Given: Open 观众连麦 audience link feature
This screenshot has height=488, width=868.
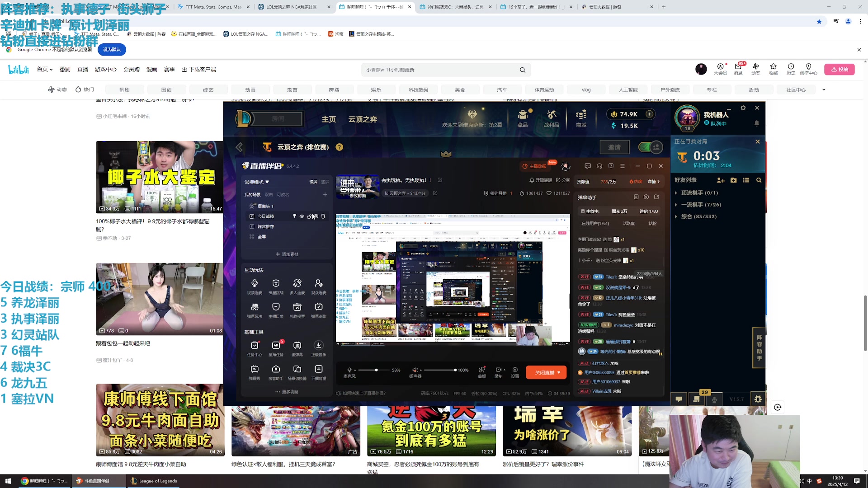Looking at the screenshot, I should pos(319,286).
